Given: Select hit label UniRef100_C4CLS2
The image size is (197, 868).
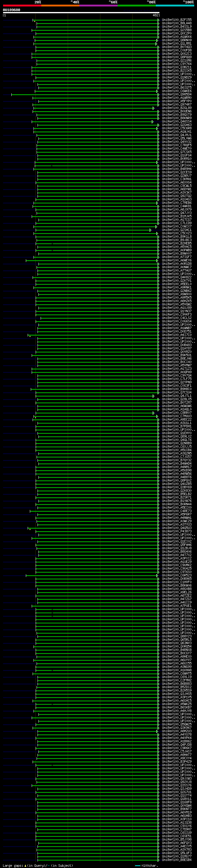Looking at the screenshot, I should (x=176, y=318).
